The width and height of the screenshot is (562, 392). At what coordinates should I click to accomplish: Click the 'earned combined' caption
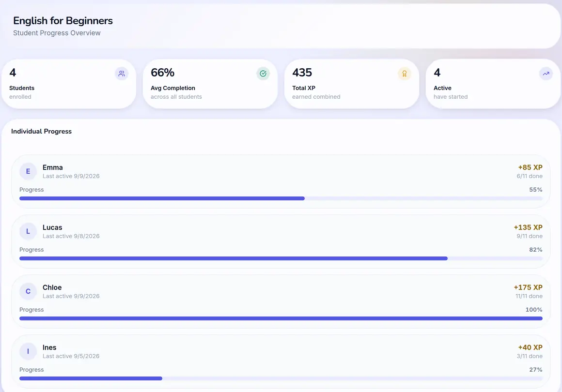(x=316, y=97)
